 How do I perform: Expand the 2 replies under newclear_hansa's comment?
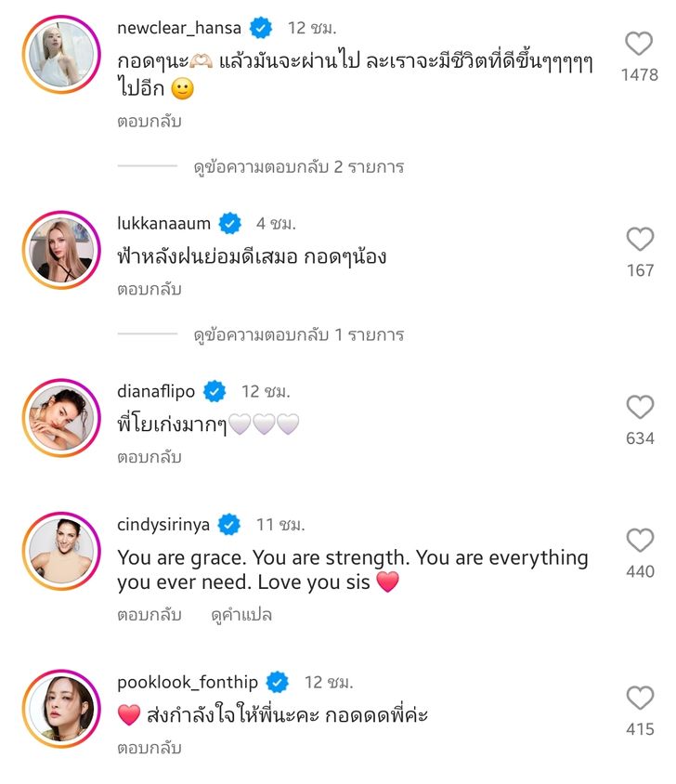click(298, 167)
